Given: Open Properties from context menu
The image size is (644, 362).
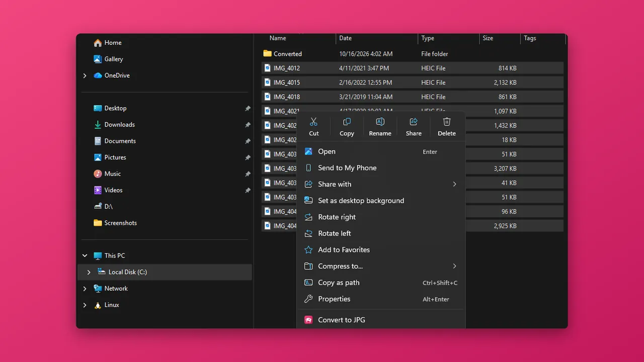Looking at the screenshot, I should [x=381, y=299].
